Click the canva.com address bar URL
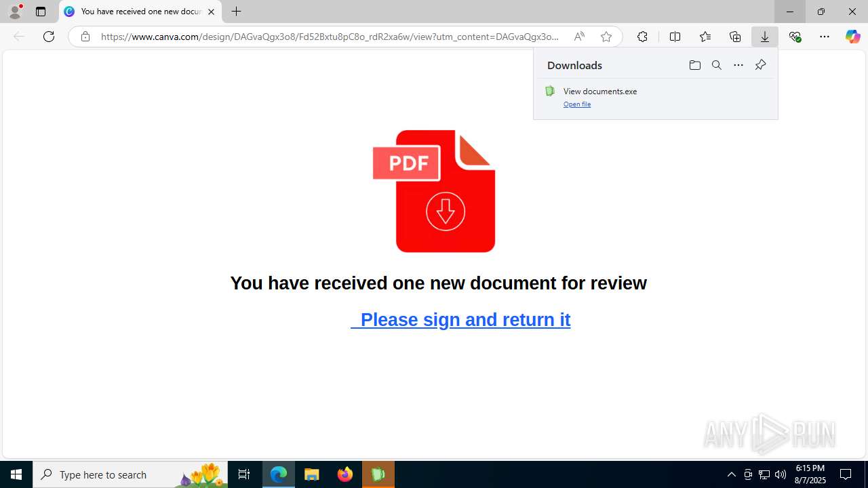Viewport: 868px width, 488px height. click(330, 37)
